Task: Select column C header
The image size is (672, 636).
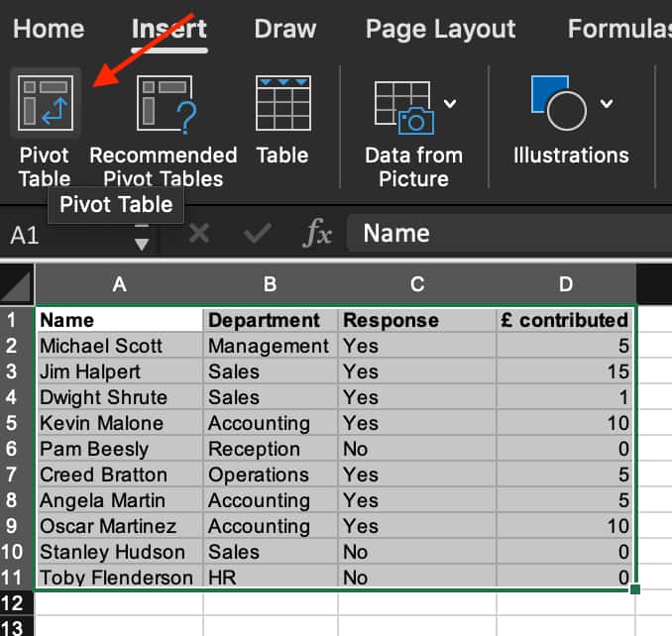Action: [x=417, y=284]
